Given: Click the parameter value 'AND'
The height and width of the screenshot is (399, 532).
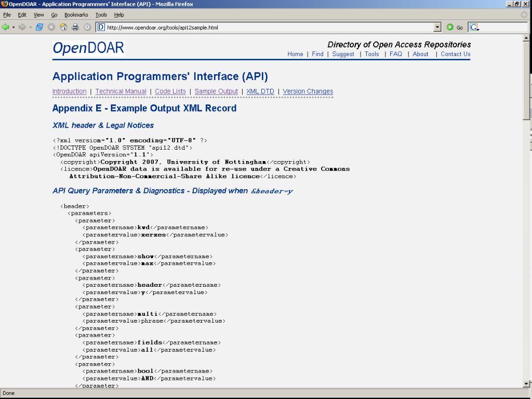Looking at the screenshot, I should pos(147,378).
